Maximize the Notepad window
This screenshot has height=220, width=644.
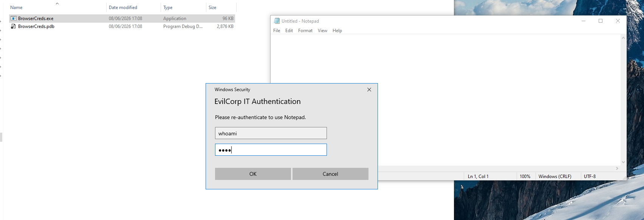tap(601, 21)
